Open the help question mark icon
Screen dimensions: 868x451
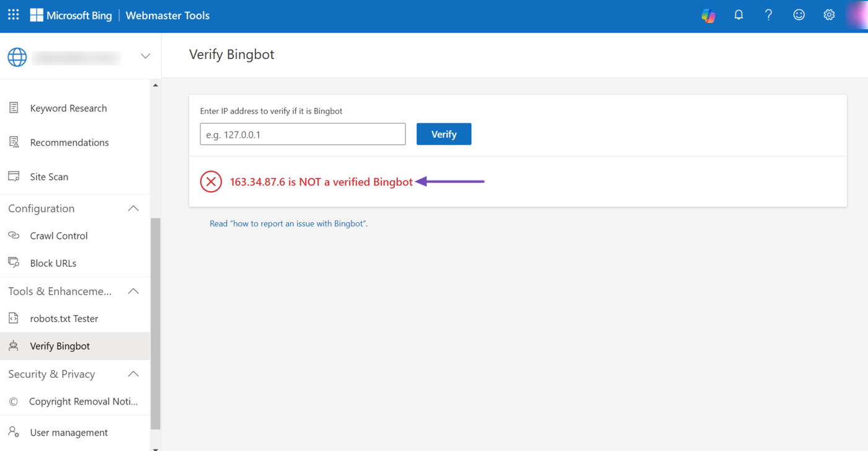pyautogui.click(x=768, y=15)
